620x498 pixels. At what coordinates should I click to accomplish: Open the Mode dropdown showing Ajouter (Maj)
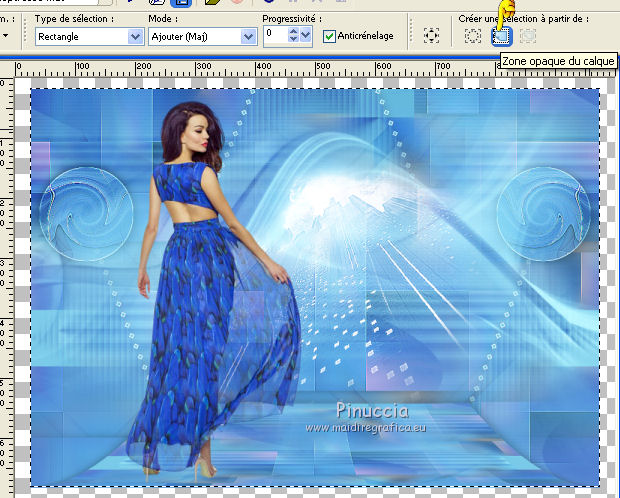click(202, 37)
